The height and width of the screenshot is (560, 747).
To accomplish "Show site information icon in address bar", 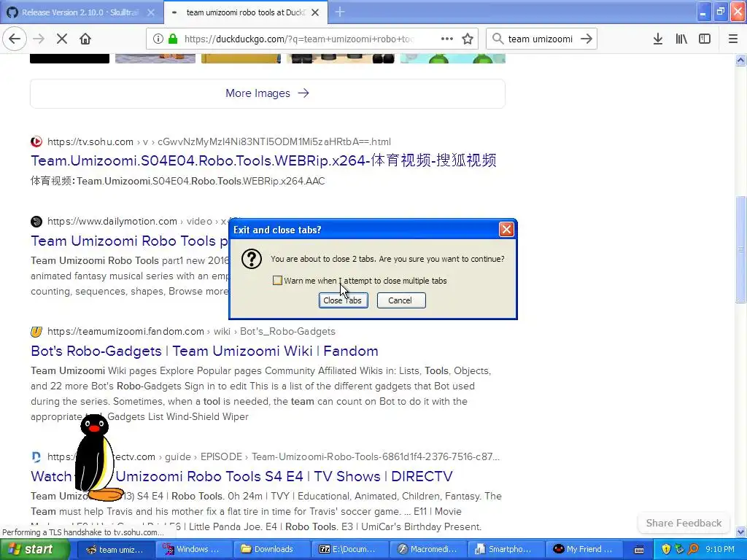I will [x=158, y=39].
